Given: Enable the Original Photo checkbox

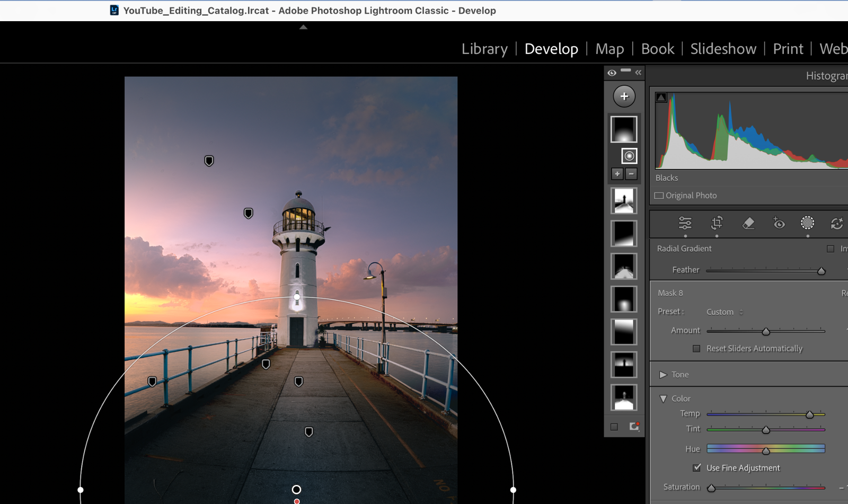Looking at the screenshot, I should click(659, 196).
